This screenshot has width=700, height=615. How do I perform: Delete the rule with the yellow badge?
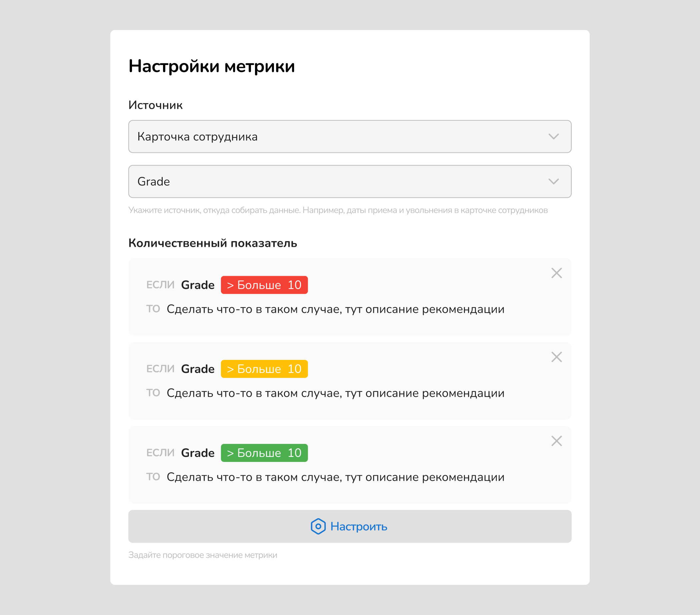557,357
